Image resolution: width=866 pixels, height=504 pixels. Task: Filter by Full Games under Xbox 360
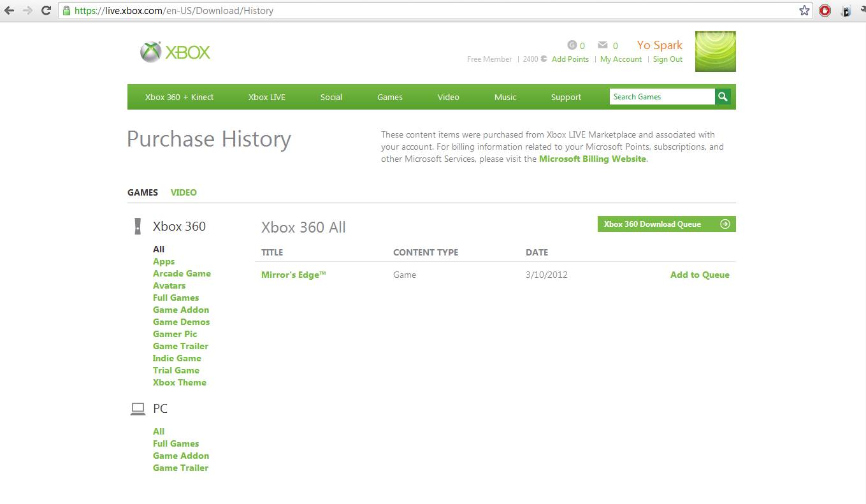(x=176, y=298)
